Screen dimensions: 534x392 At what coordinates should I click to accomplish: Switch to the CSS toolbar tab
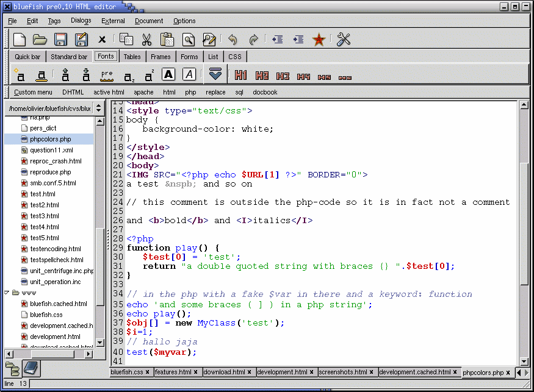coord(234,57)
